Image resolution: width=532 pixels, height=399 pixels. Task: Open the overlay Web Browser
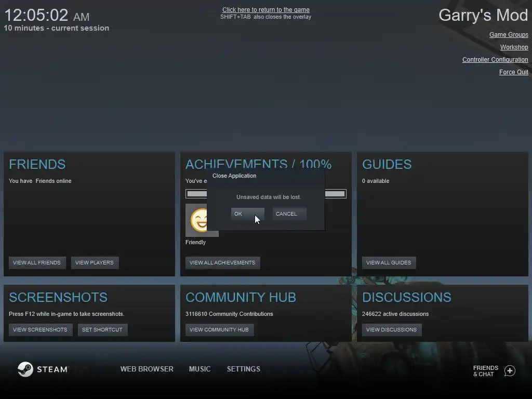pyautogui.click(x=147, y=369)
